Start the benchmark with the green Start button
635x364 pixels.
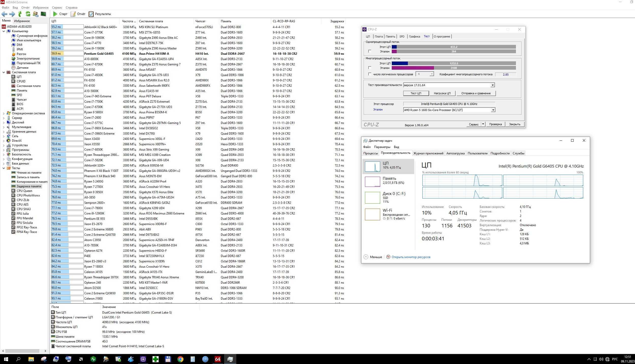click(60, 14)
